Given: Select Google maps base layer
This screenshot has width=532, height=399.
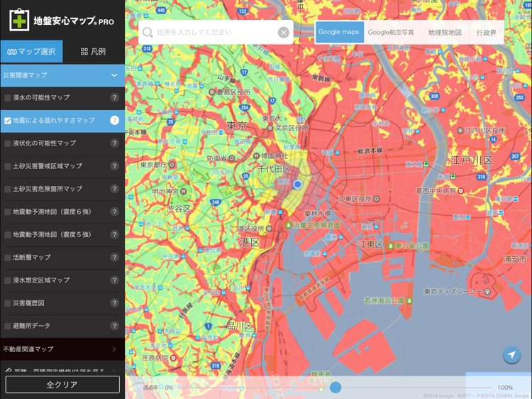Looking at the screenshot, I should [339, 32].
